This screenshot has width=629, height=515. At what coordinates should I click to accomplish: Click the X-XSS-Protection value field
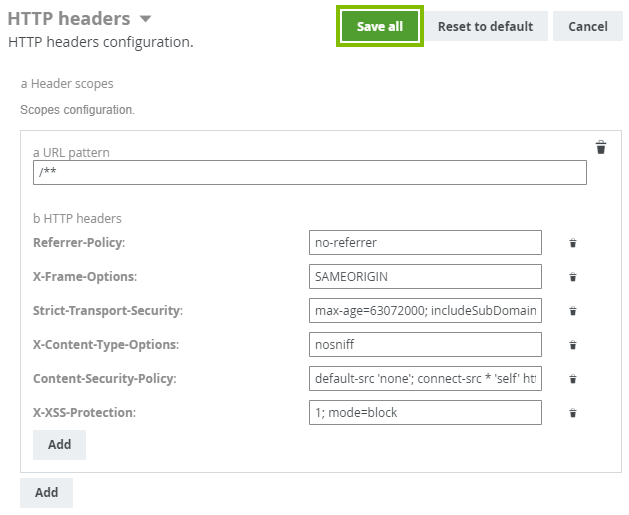pyautogui.click(x=425, y=412)
